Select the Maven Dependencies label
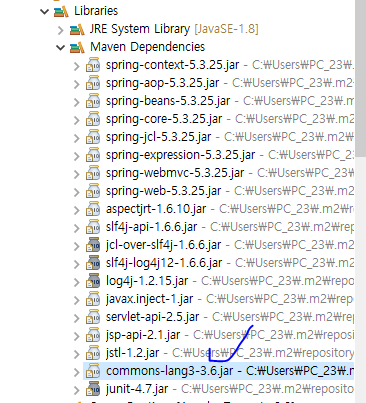 pos(148,47)
